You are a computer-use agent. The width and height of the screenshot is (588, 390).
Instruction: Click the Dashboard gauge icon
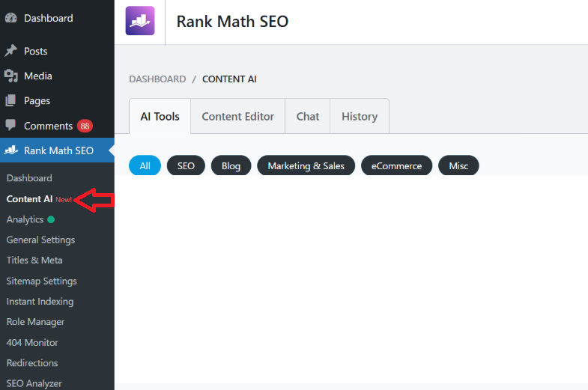[x=11, y=18]
